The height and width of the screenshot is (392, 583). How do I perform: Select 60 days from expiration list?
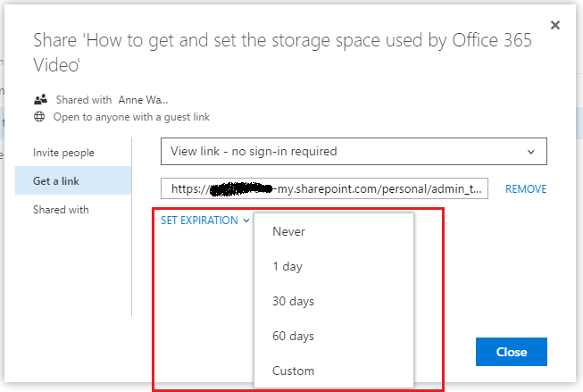(x=293, y=336)
